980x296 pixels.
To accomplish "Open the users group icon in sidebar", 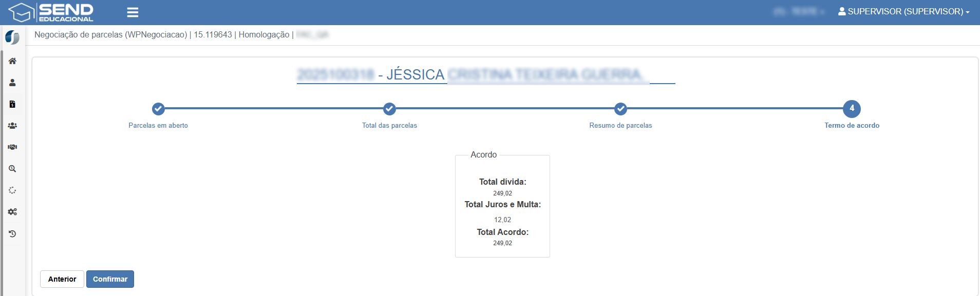I will [12, 126].
